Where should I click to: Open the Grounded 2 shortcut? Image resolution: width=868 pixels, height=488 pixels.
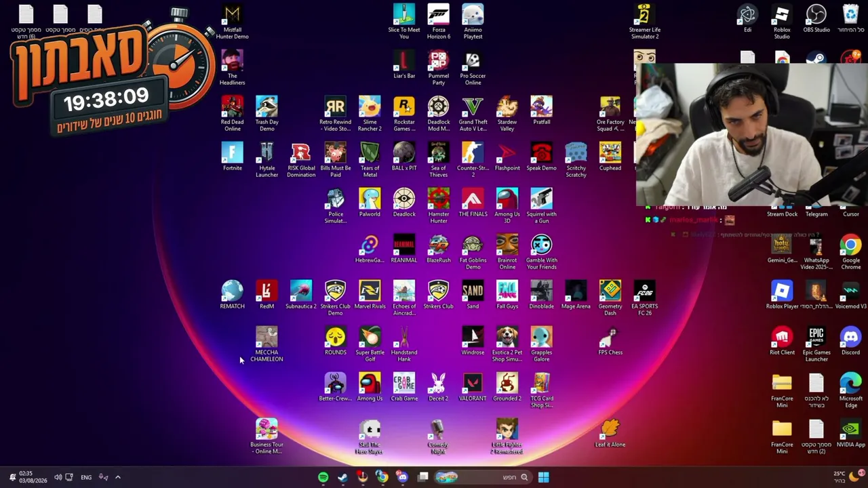[507, 387]
